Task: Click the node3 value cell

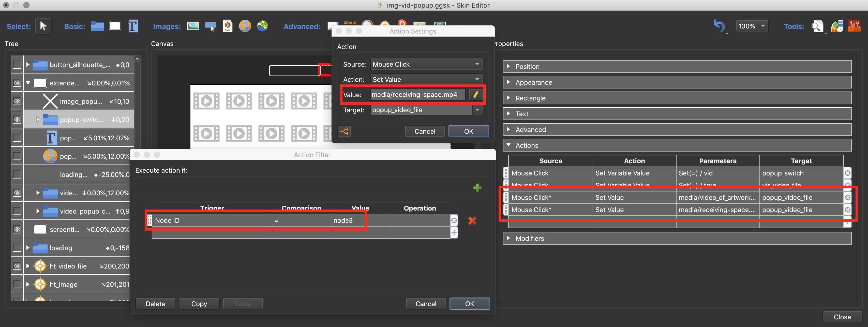Action: [x=360, y=220]
